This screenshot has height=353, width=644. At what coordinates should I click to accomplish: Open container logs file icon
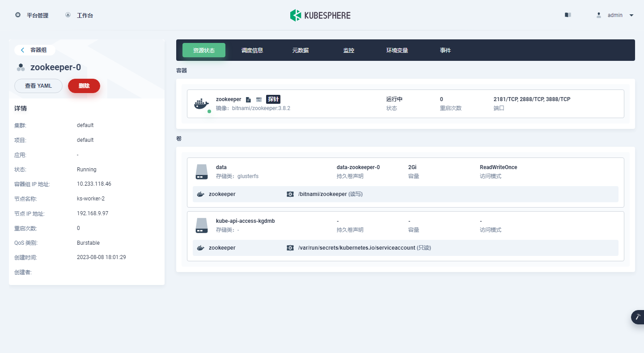[248, 99]
